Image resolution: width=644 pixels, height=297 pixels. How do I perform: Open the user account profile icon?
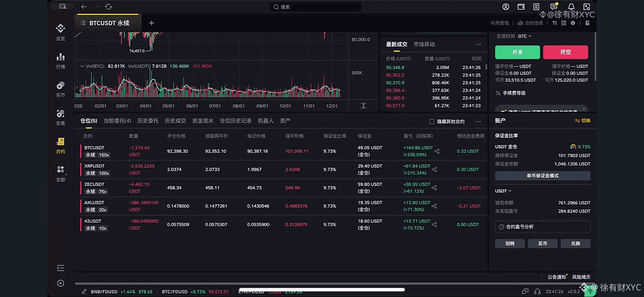point(506,6)
